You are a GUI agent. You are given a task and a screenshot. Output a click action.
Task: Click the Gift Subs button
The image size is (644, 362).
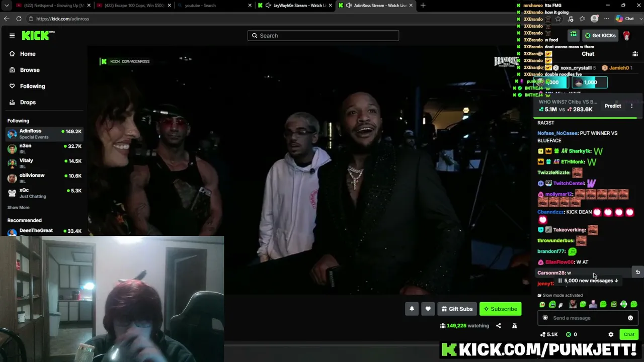pyautogui.click(x=457, y=309)
